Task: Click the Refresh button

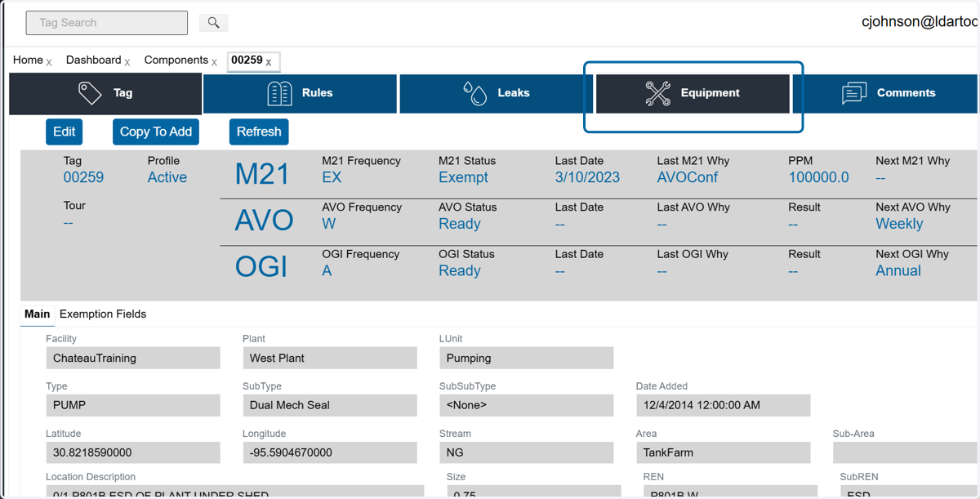Action: coord(259,131)
